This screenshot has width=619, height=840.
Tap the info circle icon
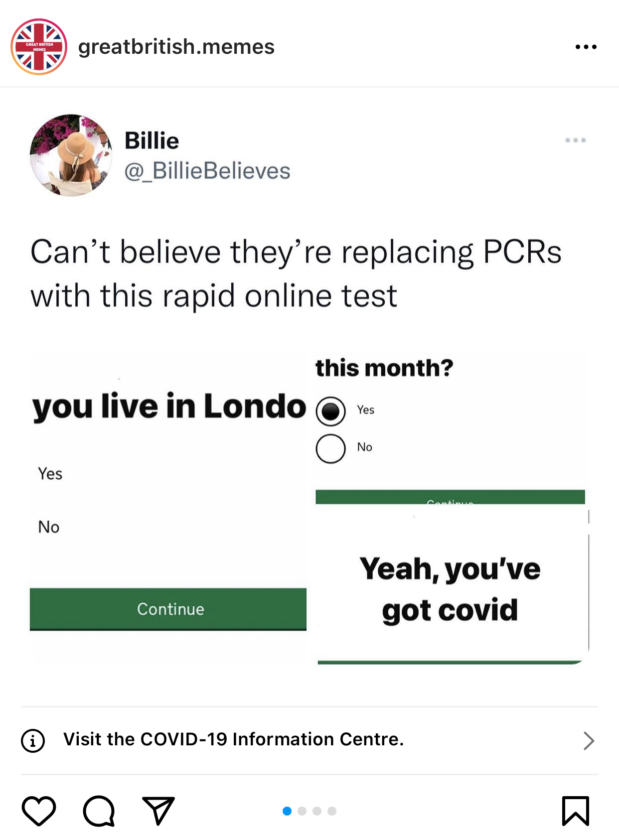click(33, 740)
